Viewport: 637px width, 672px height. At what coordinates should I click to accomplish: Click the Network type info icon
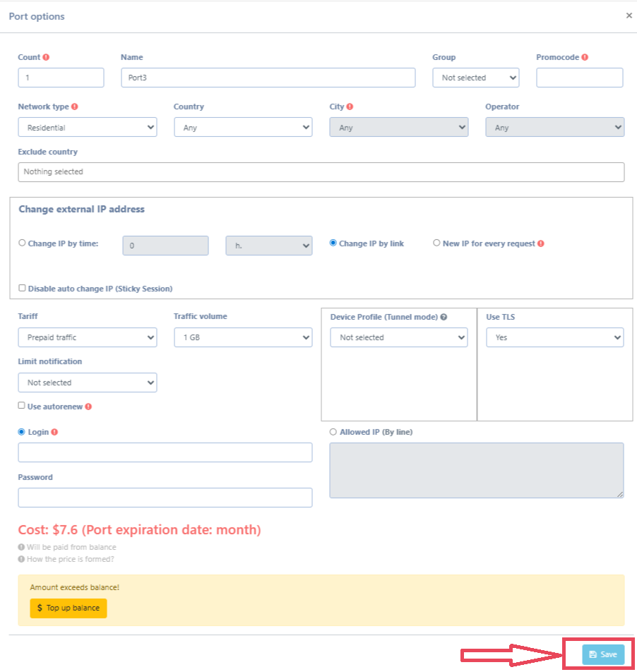(75, 107)
